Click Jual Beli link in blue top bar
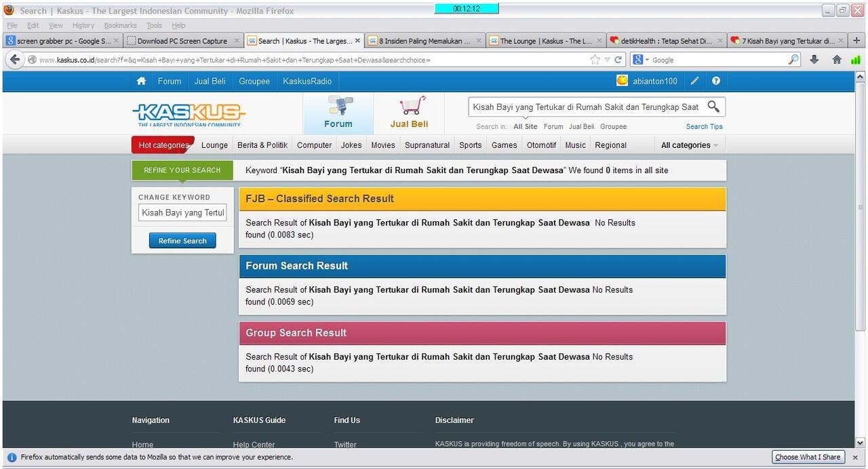 (x=210, y=81)
